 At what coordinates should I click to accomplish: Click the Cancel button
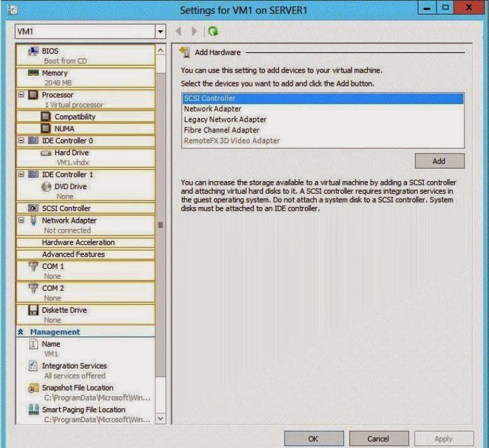[x=379, y=439]
